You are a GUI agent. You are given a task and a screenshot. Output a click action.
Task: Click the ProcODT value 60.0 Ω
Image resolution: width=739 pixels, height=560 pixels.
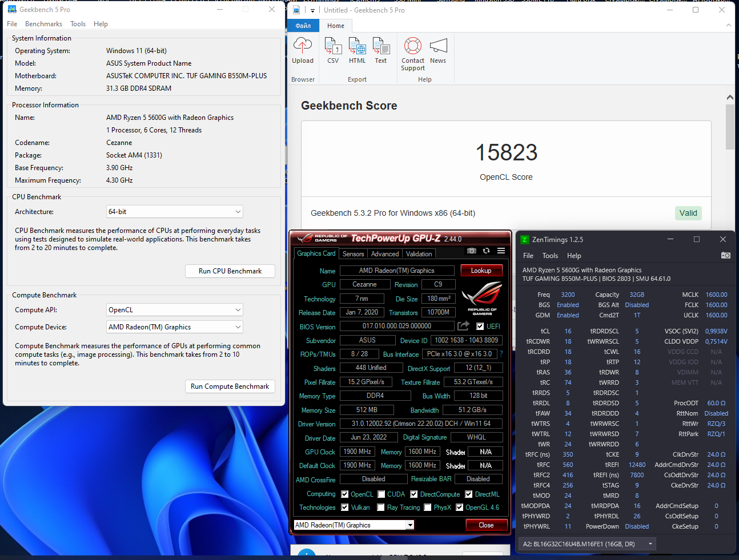tap(716, 404)
